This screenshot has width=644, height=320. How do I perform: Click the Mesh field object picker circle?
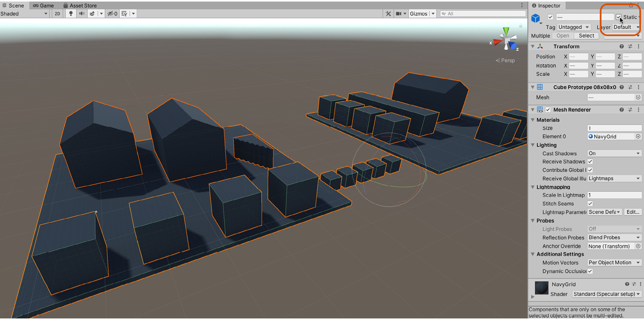pos(638,98)
